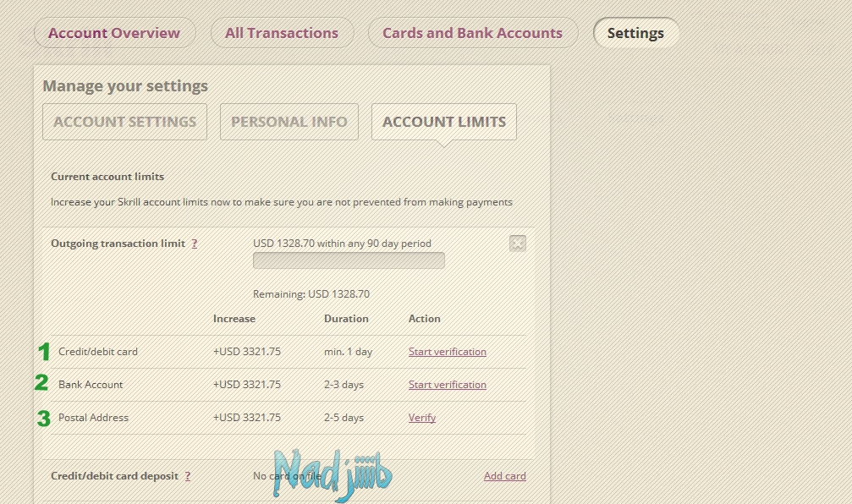This screenshot has width=852, height=504.
Task: Click Verify for Postal Address
Action: click(422, 418)
